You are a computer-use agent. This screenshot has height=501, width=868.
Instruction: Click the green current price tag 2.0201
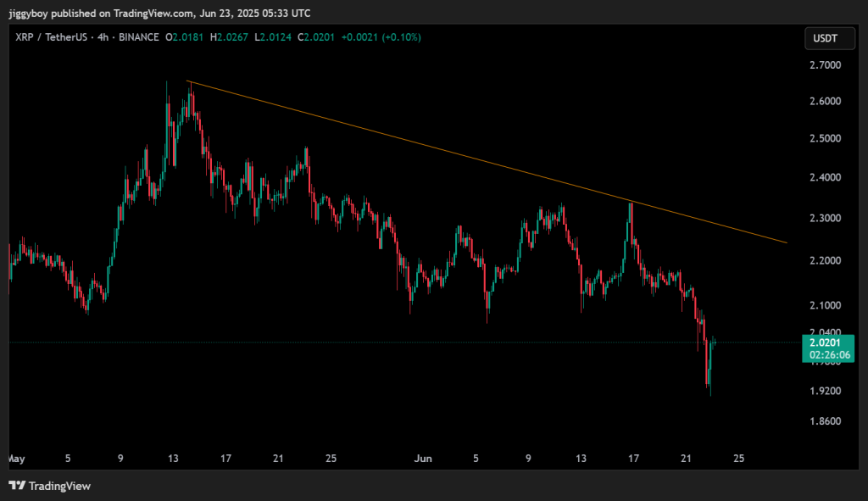826,342
